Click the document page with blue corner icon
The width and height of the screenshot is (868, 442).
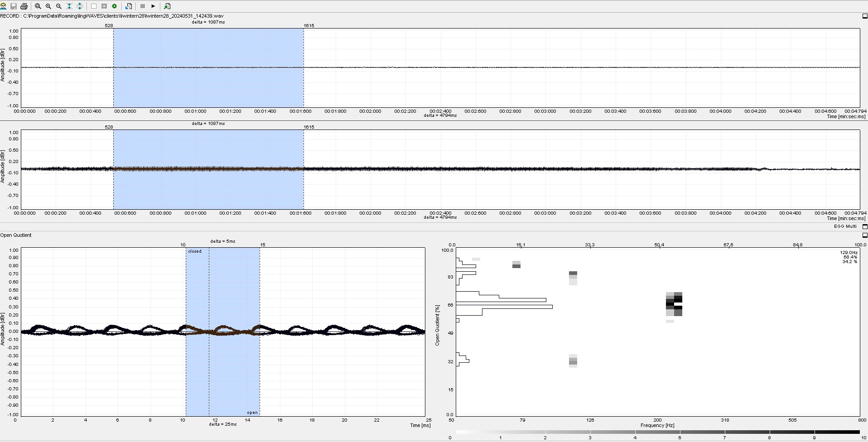(129, 6)
